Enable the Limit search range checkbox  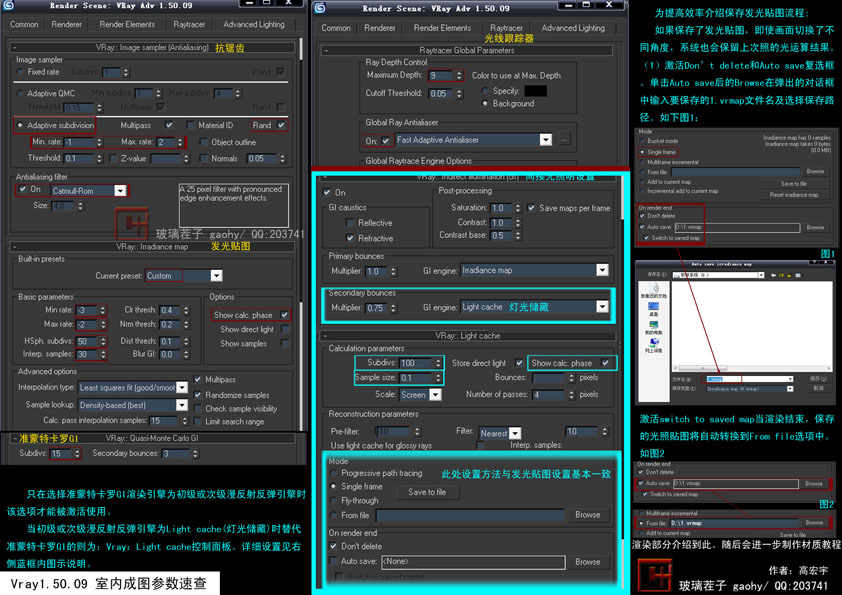coord(198,422)
